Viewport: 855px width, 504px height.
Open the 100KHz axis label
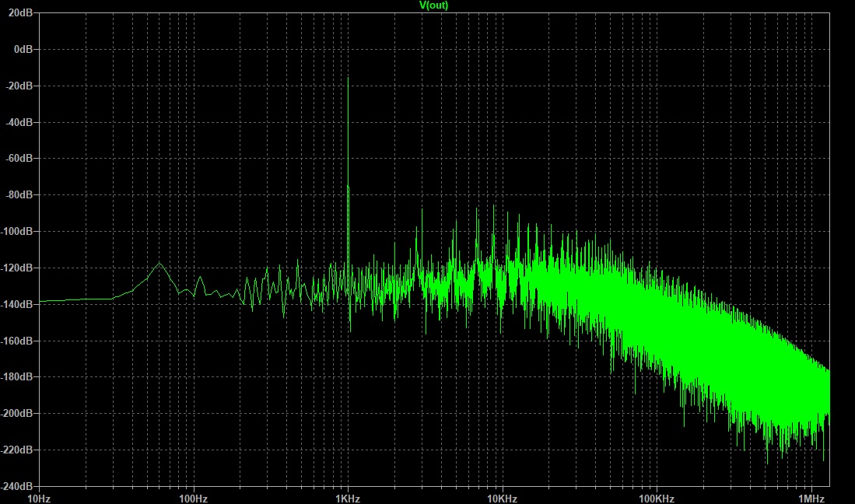click(657, 497)
